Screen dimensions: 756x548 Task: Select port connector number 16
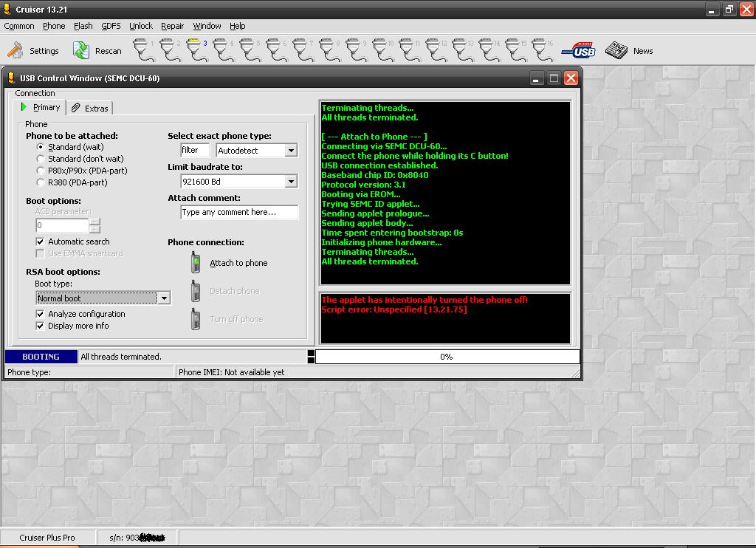541,50
